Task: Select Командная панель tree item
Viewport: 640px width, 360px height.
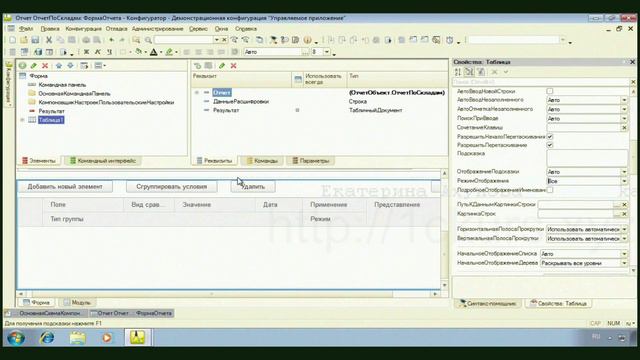Action: tap(62, 85)
